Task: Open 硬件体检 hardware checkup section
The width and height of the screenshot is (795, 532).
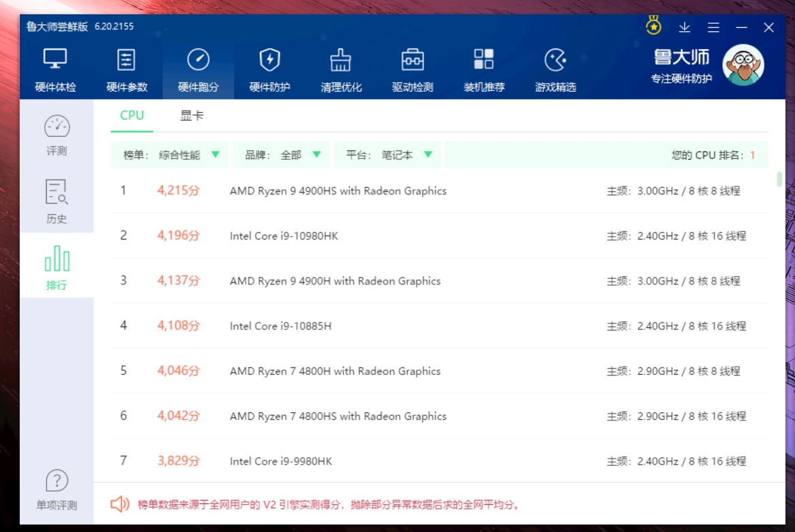Action: pyautogui.click(x=55, y=71)
